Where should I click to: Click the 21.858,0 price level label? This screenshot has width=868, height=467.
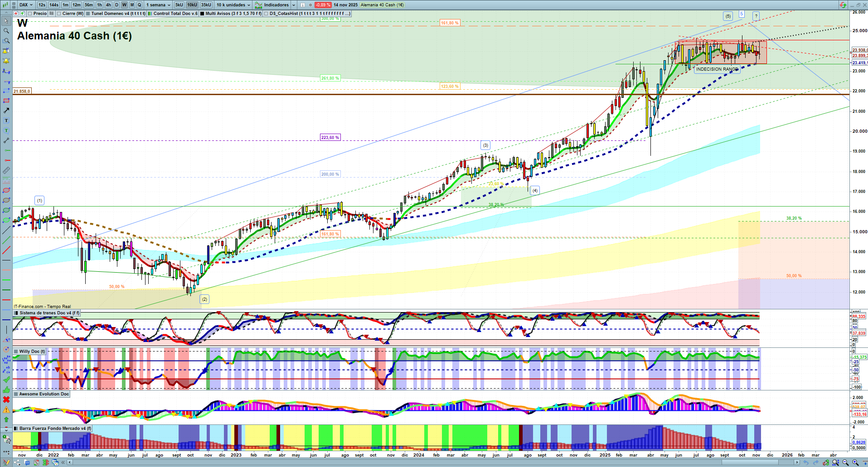[x=22, y=91]
